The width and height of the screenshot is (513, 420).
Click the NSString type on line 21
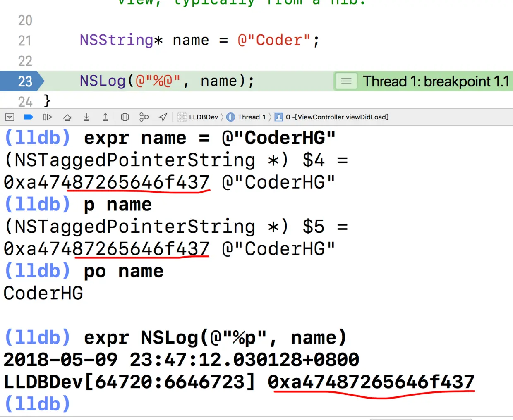pyautogui.click(x=117, y=40)
